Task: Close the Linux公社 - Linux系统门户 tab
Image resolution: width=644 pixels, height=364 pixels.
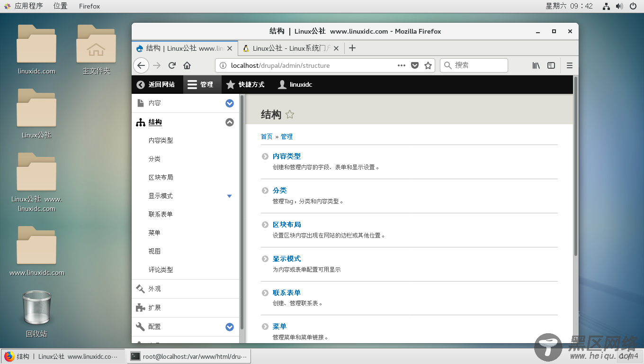Action: [336, 48]
